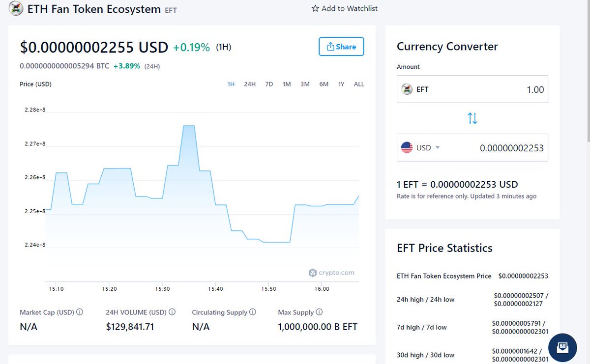Click the Circulating Supply info icon

coord(253,312)
